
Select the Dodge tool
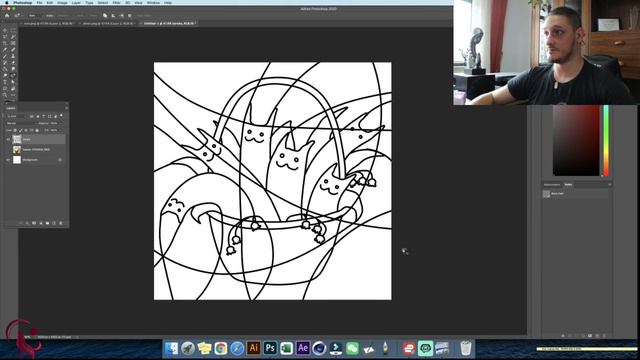pos(4,75)
